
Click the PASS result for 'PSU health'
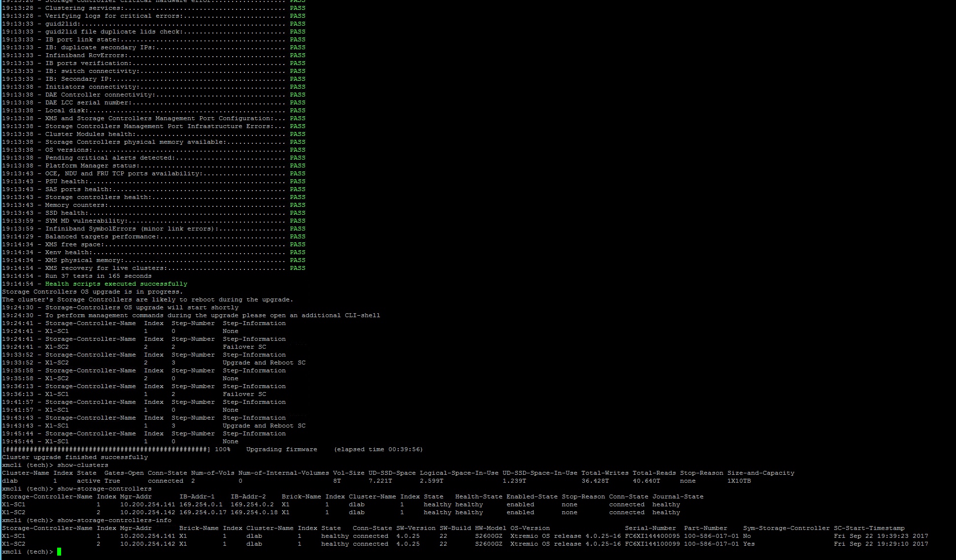pos(297,181)
